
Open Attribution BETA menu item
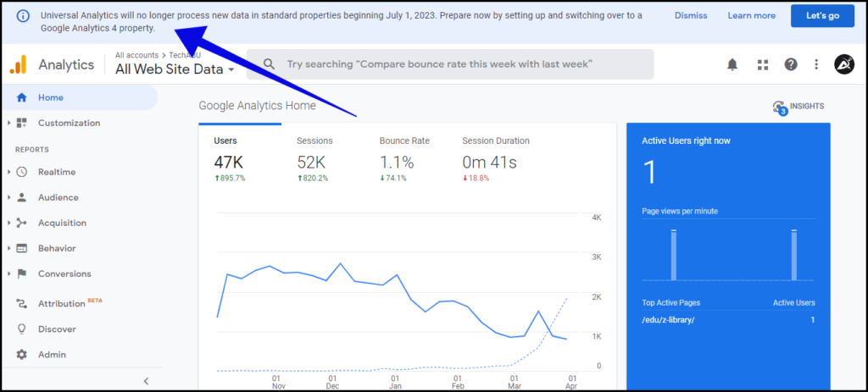[70, 304]
